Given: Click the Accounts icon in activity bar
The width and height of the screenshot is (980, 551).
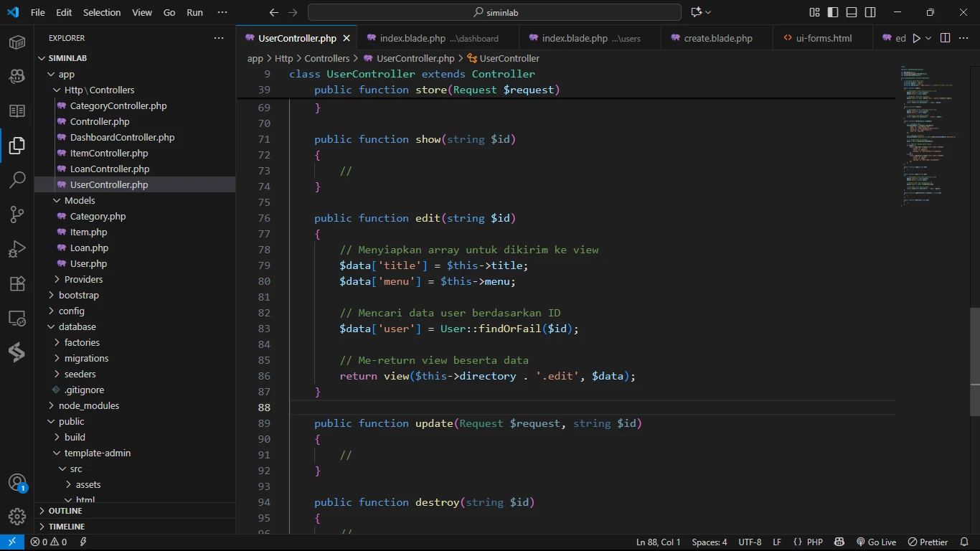Looking at the screenshot, I should pyautogui.click(x=17, y=483).
